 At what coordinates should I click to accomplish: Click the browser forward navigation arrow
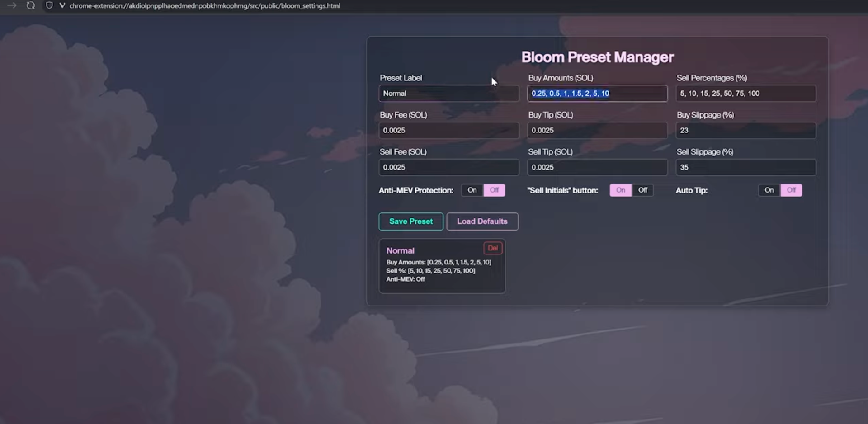point(11,6)
